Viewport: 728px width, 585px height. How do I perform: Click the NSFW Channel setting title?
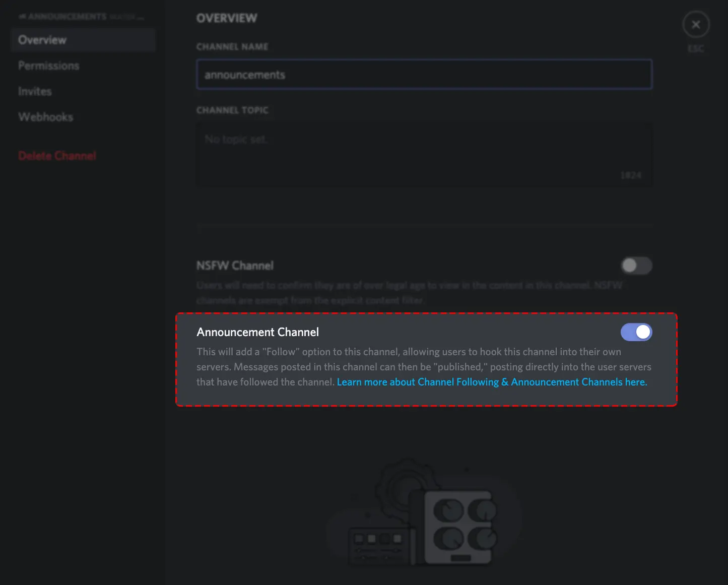[x=235, y=266]
